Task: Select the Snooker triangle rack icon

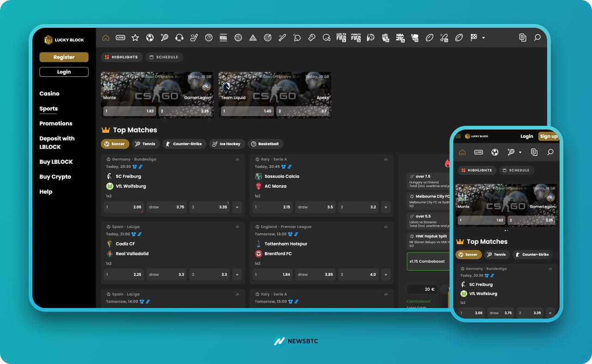Action: tap(253, 37)
